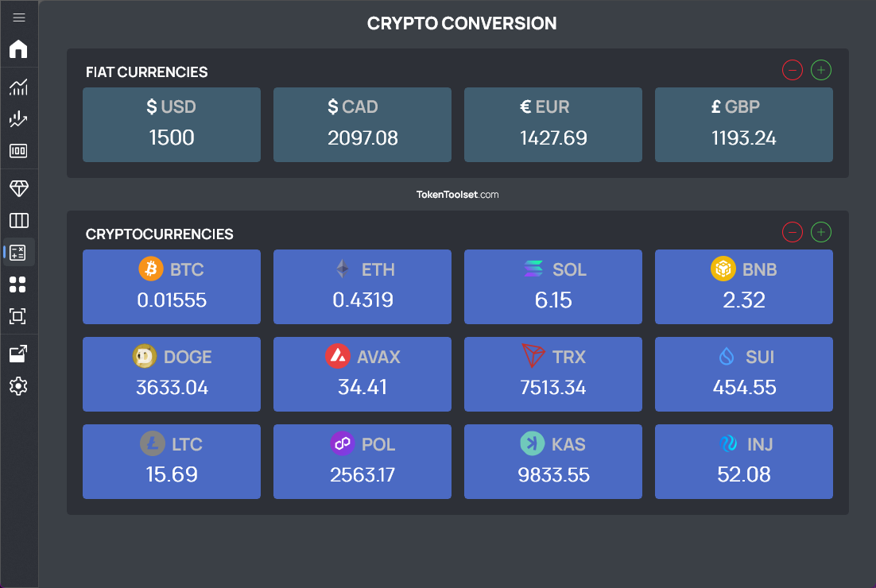Add a fiat currency with green plus
Viewport: 876px width, 588px height.
(820, 71)
